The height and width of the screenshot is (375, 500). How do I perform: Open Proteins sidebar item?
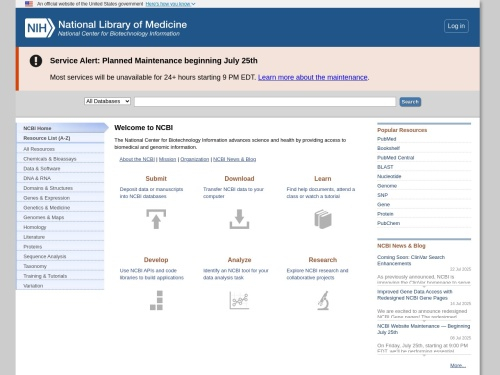click(x=60, y=247)
